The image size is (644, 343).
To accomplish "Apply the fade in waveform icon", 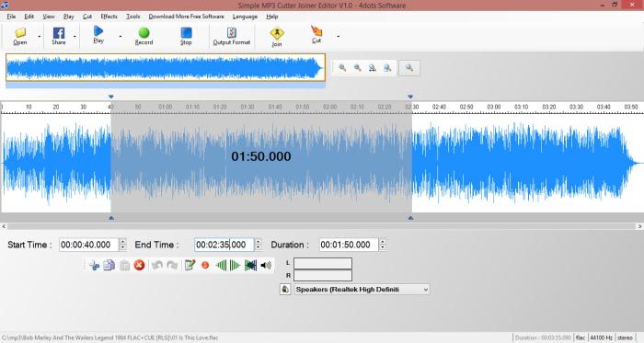I will pyautogui.click(x=221, y=266).
